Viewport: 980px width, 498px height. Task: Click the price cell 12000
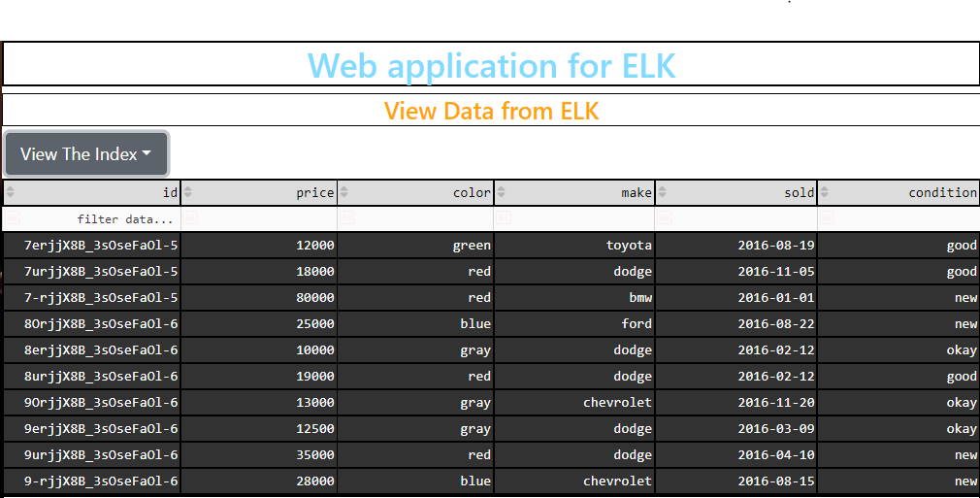click(259, 246)
